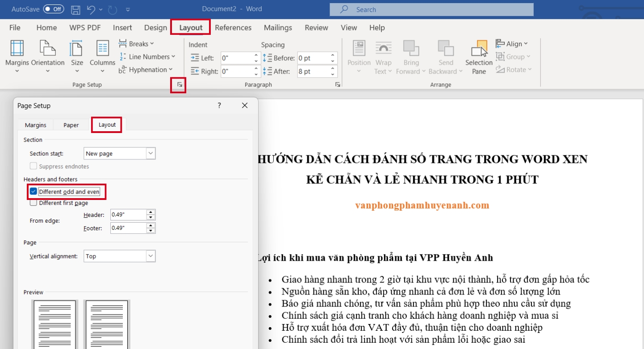
Task: Click the Search box
Action: 431,9
